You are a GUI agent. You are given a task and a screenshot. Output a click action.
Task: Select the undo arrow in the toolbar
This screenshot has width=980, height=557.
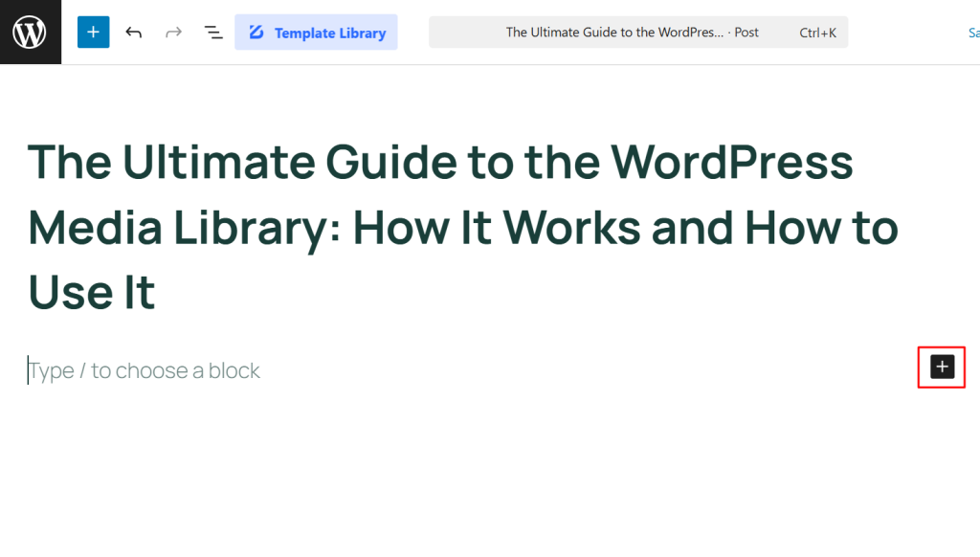(x=133, y=32)
